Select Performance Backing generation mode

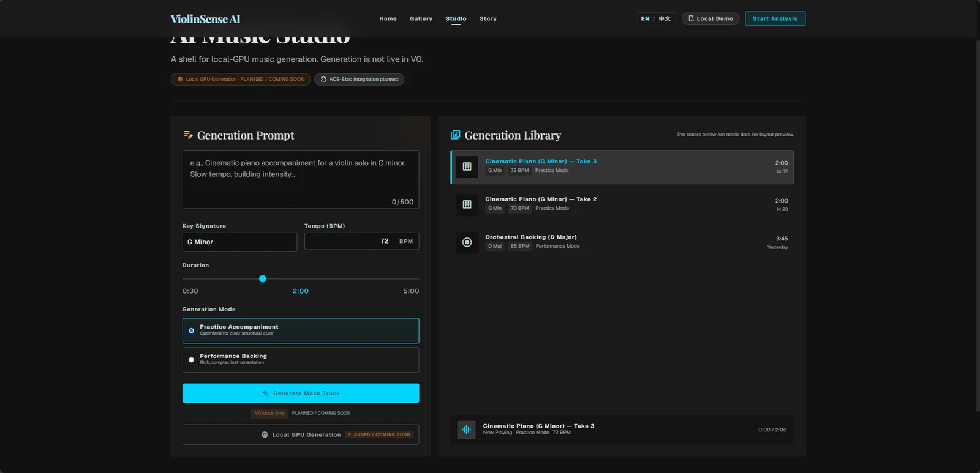click(301, 360)
